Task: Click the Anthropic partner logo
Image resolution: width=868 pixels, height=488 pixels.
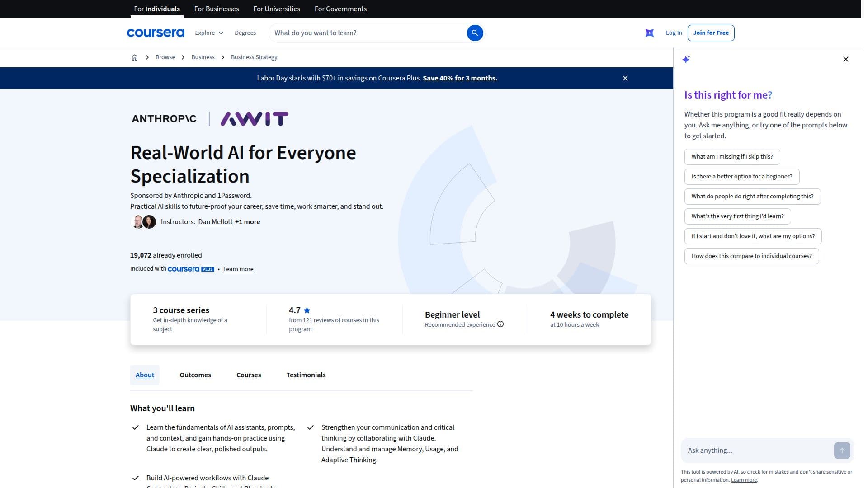Action: pos(164,119)
